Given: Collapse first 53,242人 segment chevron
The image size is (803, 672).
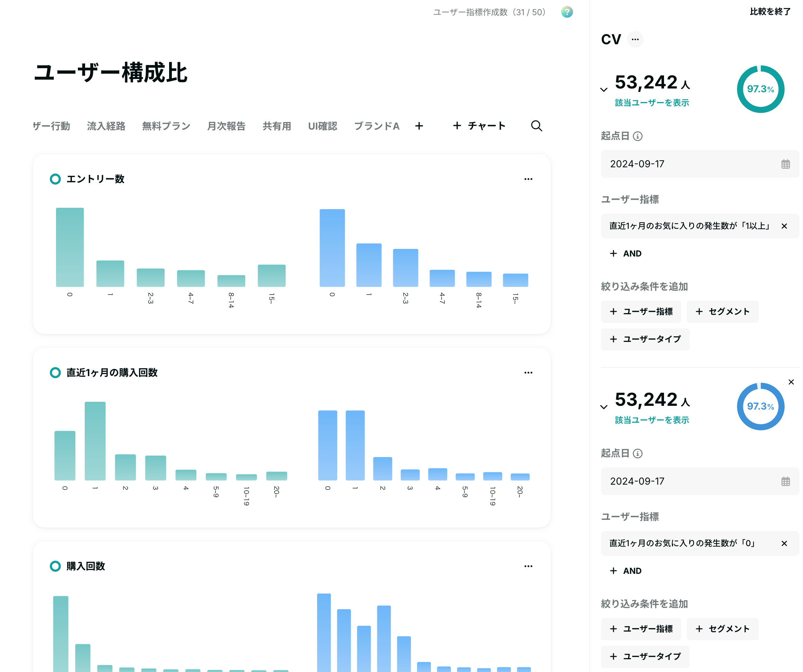Looking at the screenshot, I should [604, 90].
